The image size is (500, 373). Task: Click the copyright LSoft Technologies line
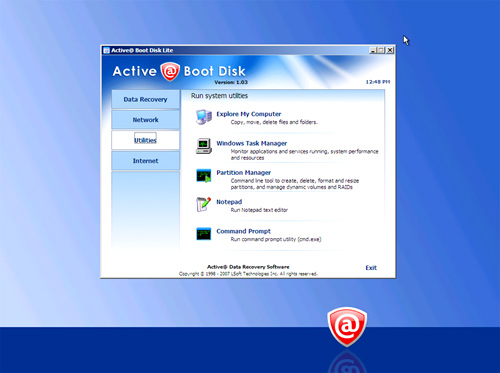248,274
